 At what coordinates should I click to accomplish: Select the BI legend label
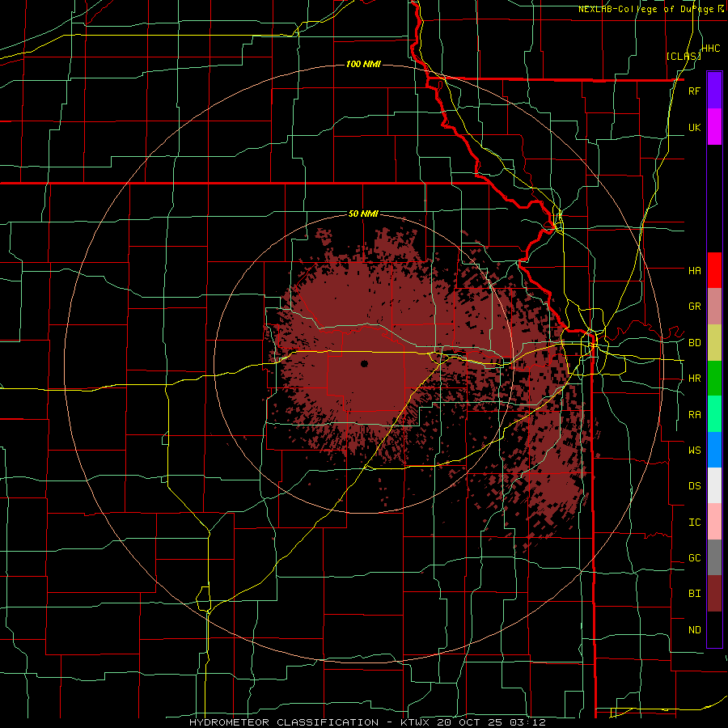694,594
